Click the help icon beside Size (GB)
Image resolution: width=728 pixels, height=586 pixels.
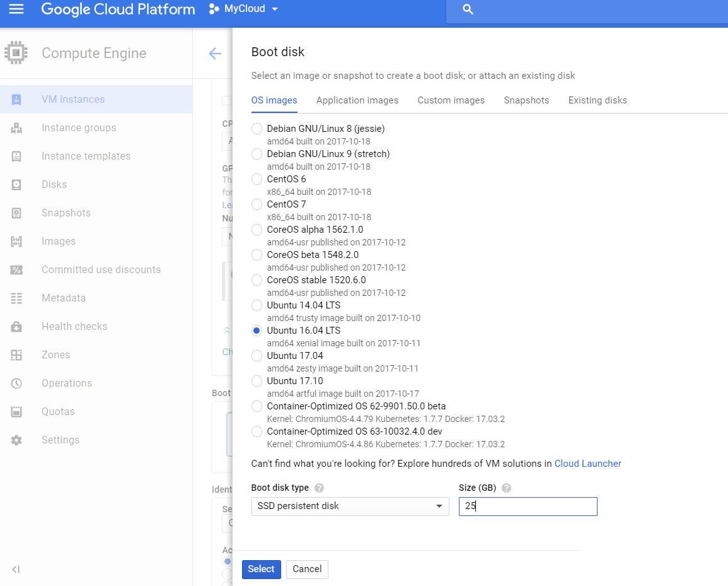[506, 488]
